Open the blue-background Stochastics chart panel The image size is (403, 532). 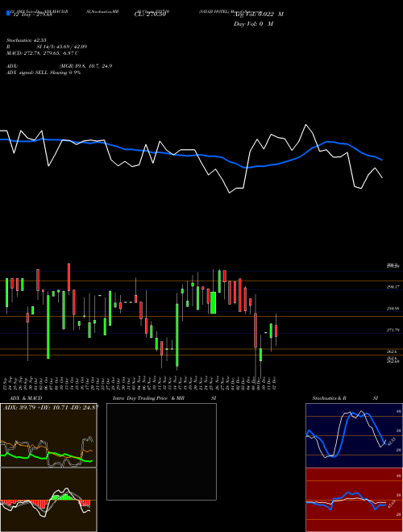pos(354,435)
